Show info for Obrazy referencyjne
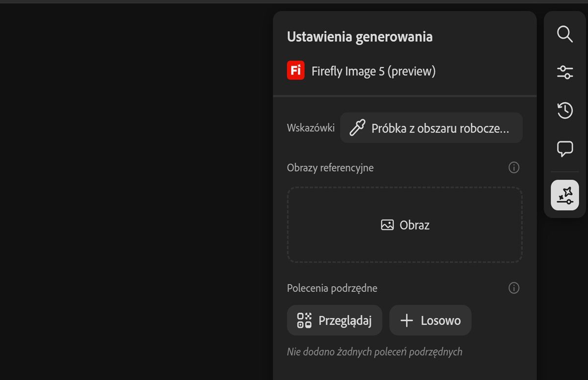This screenshot has height=380, width=588. pos(514,168)
